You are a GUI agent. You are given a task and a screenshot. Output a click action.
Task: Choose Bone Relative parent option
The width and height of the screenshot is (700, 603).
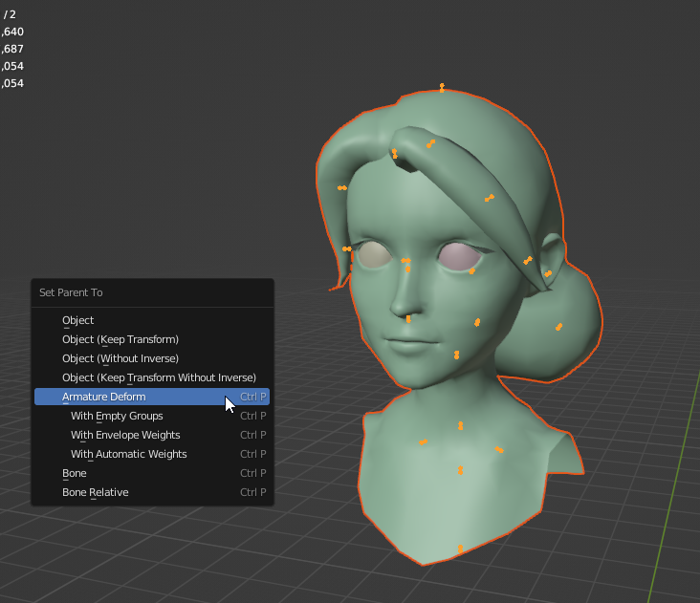click(x=152, y=492)
